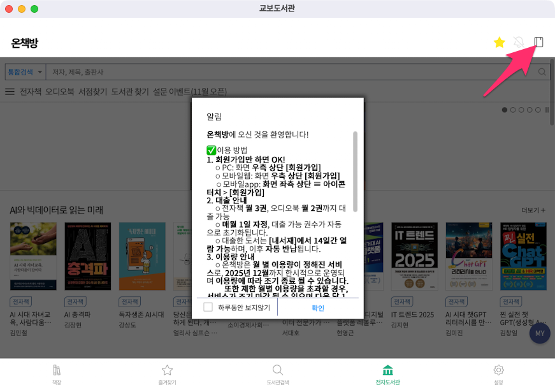Screen dimensions: 555x392
Task: Open the 독자생존 AI시대 book cover
Action: point(142,256)
